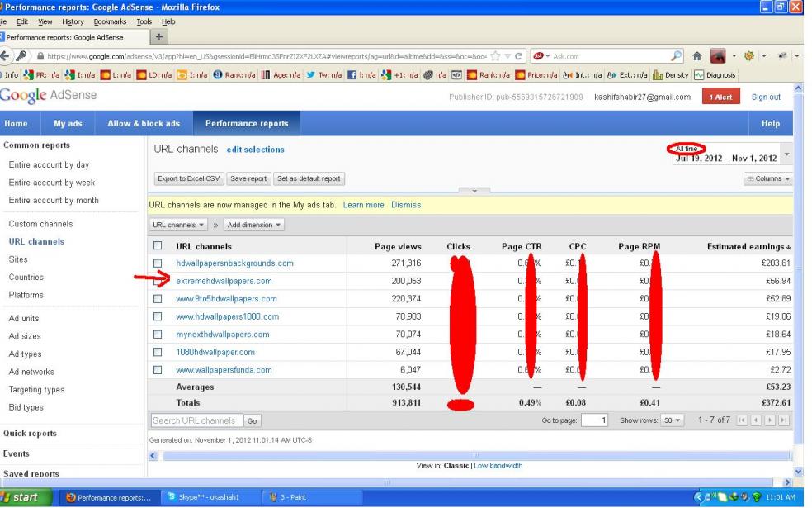Screen dimensions: 812x508
Task: Go to the previous results page arrow
Action: [x=756, y=420]
